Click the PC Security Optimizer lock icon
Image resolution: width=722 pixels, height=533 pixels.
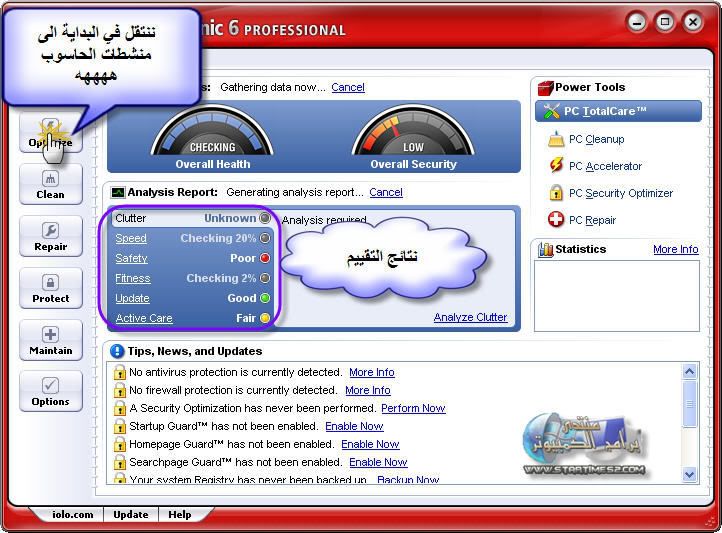click(x=556, y=192)
